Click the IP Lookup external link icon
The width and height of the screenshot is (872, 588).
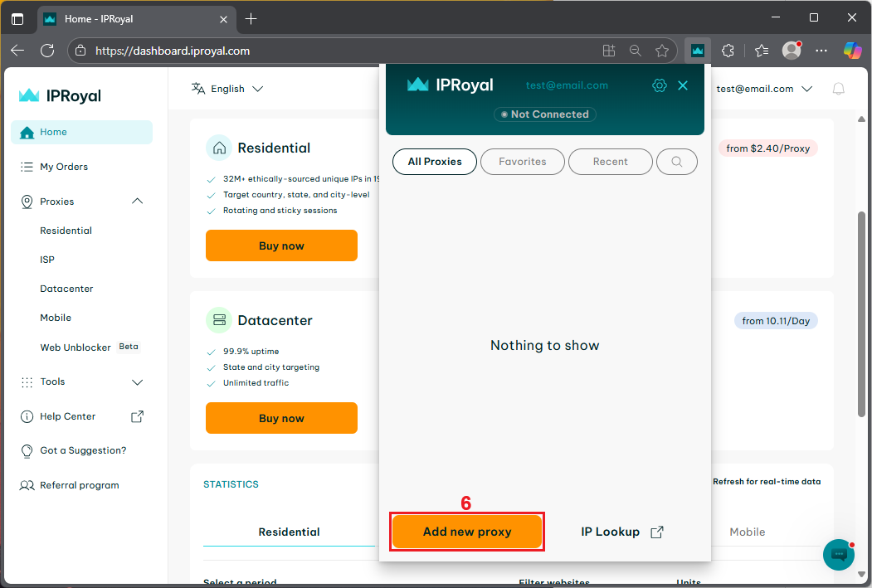pos(657,532)
